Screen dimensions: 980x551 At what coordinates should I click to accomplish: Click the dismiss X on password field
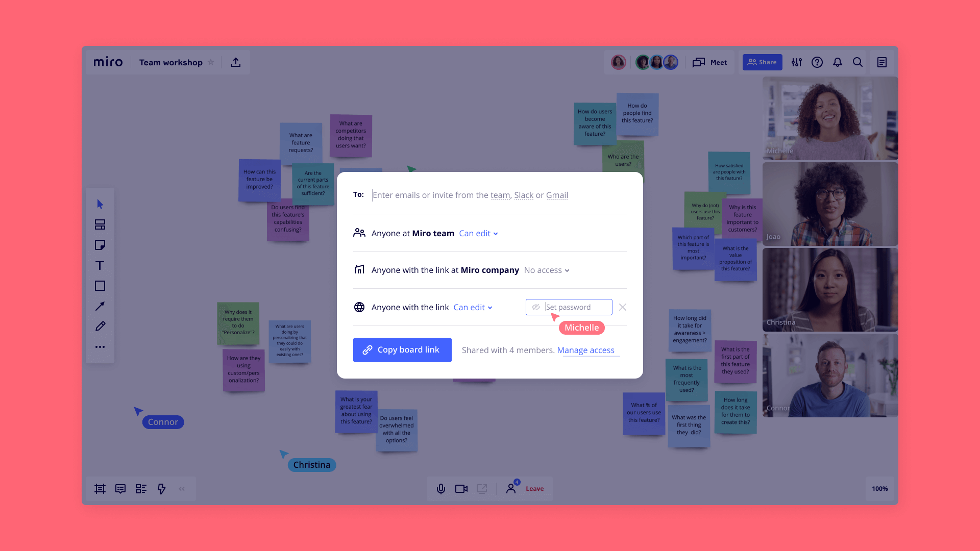coord(622,307)
